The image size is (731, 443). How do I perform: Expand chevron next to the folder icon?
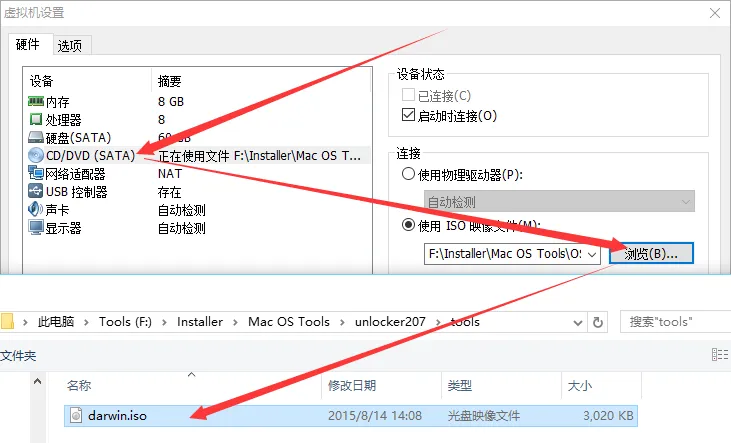[x=25, y=322]
